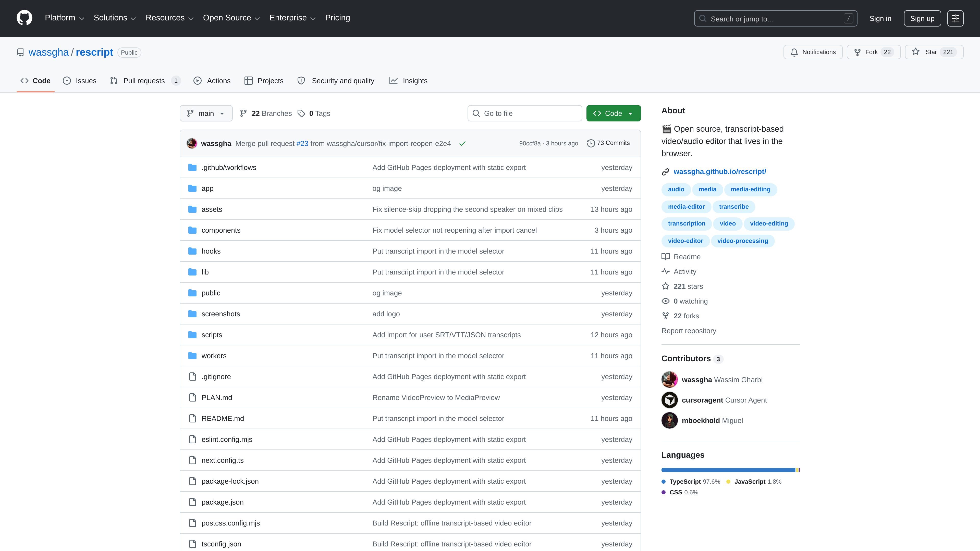This screenshot has width=980, height=551.
Task: Switch to the Pull requests tab
Action: (x=145, y=81)
